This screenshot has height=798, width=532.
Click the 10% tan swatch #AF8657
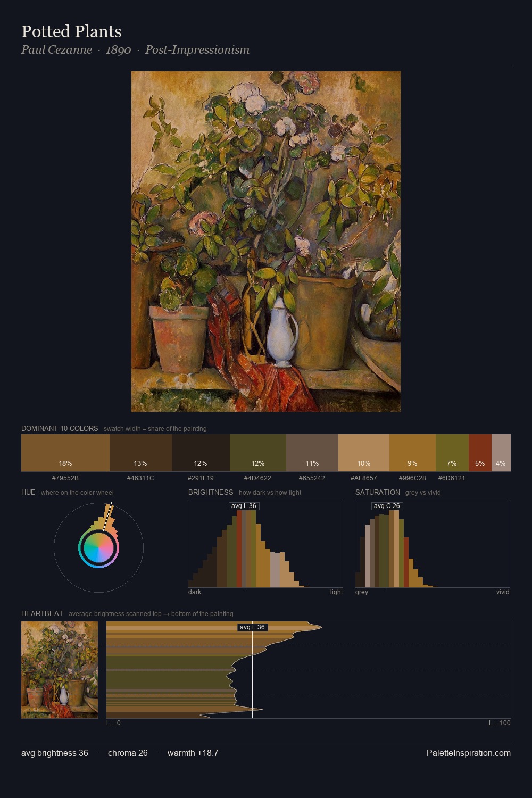[364, 453]
